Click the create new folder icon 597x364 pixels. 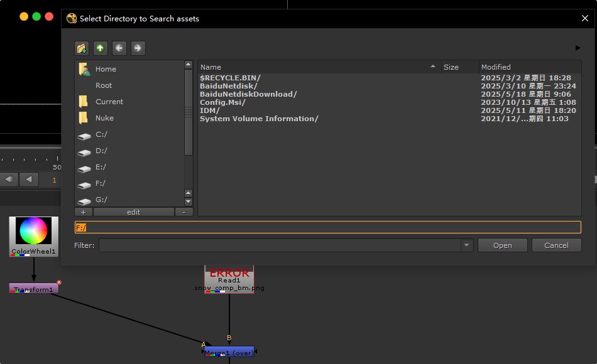[x=81, y=48]
